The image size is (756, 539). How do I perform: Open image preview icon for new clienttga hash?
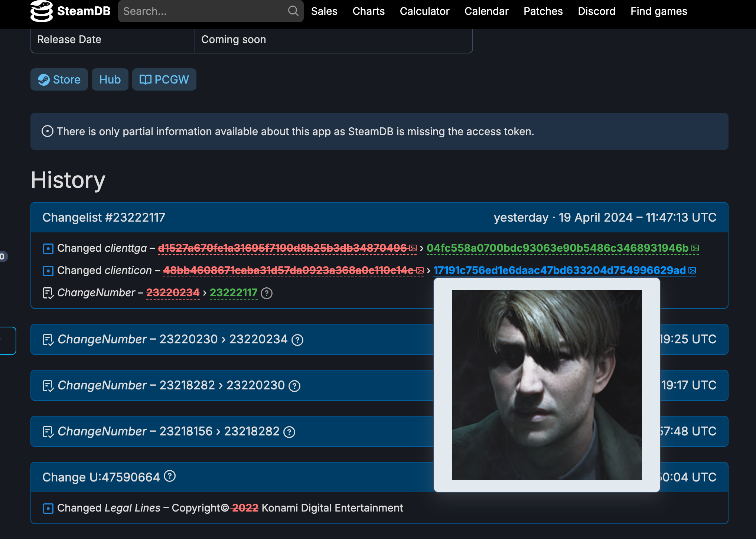click(x=696, y=248)
